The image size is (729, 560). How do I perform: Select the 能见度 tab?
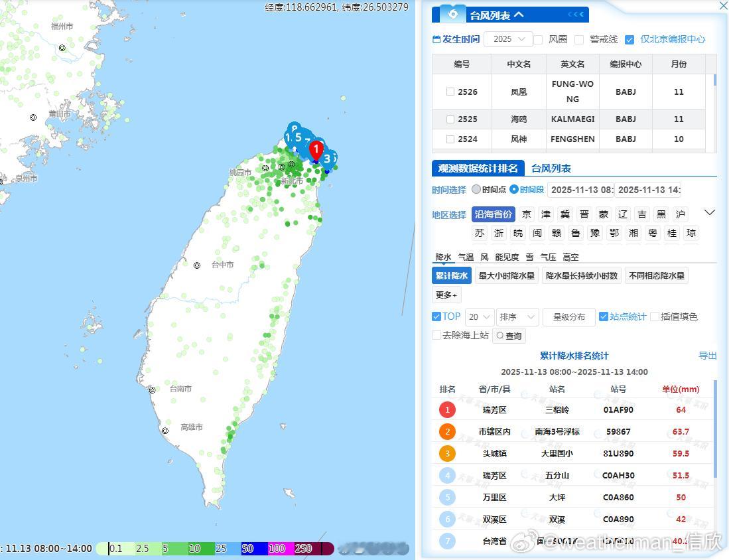click(x=507, y=257)
